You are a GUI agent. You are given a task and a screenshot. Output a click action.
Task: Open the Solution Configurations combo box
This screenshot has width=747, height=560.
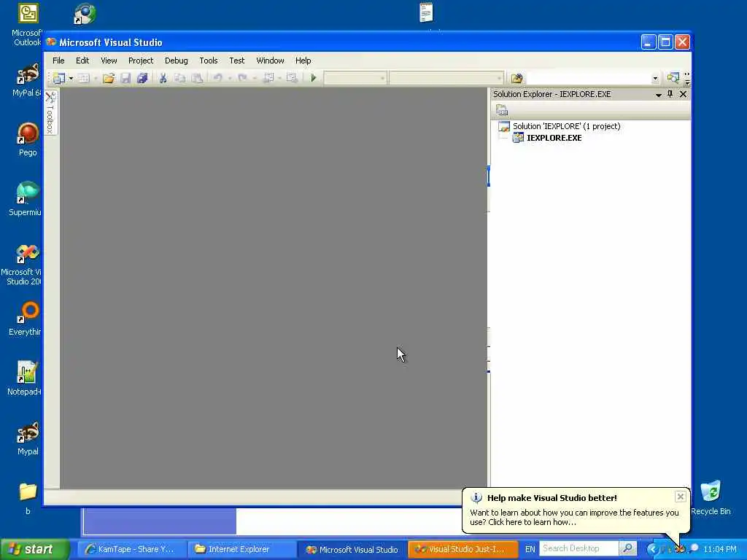pos(355,78)
